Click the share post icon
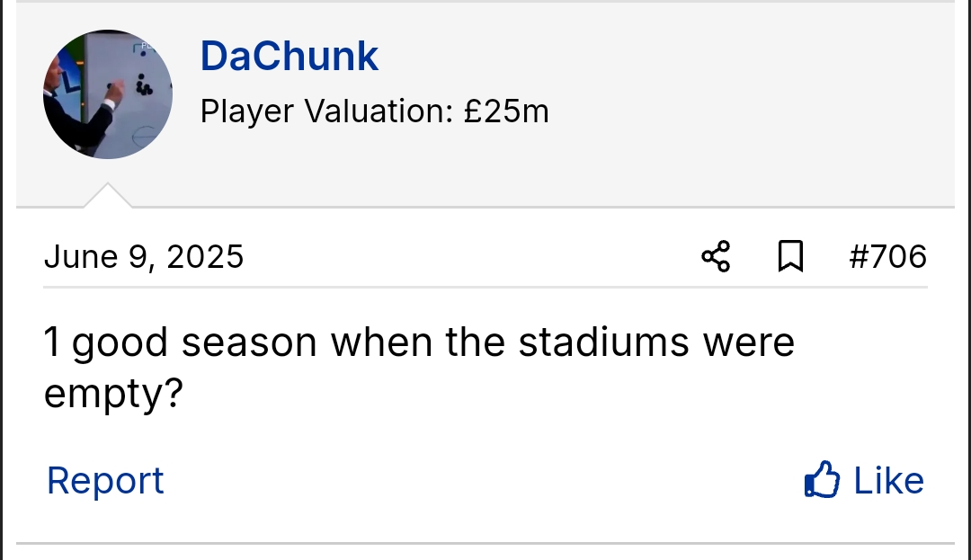This screenshot has height=560, width=971. pyautogui.click(x=716, y=257)
